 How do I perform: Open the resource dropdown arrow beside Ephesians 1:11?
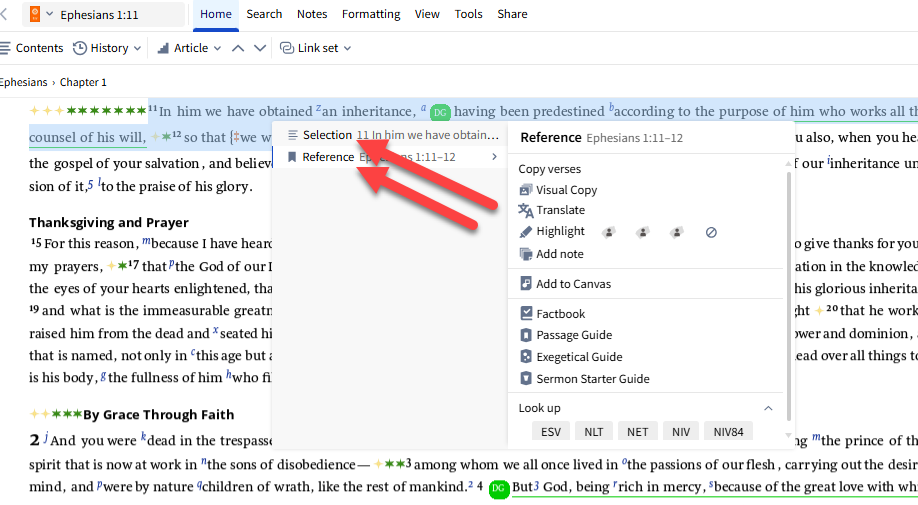pyautogui.click(x=50, y=14)
